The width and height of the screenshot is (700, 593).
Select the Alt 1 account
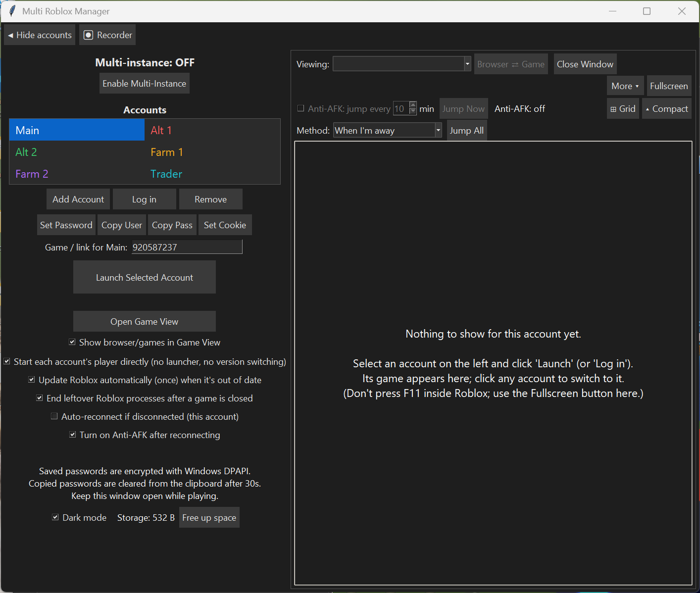(212, 130)
